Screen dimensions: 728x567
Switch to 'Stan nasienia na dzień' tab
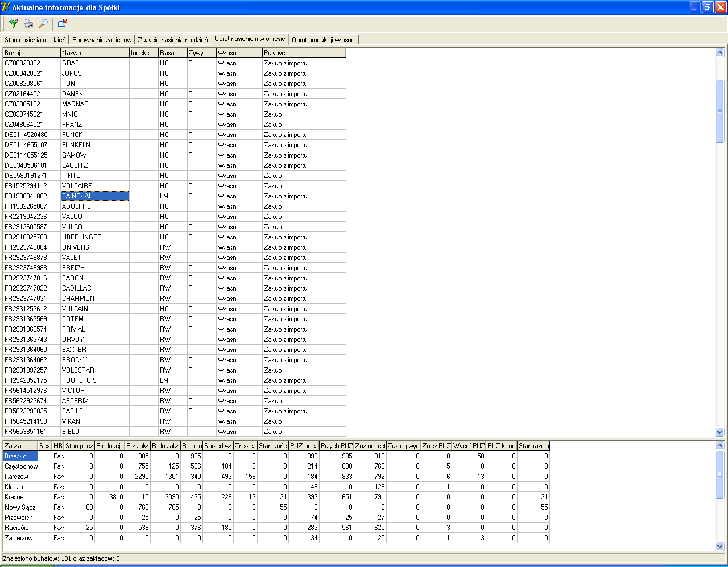[35, 40]
